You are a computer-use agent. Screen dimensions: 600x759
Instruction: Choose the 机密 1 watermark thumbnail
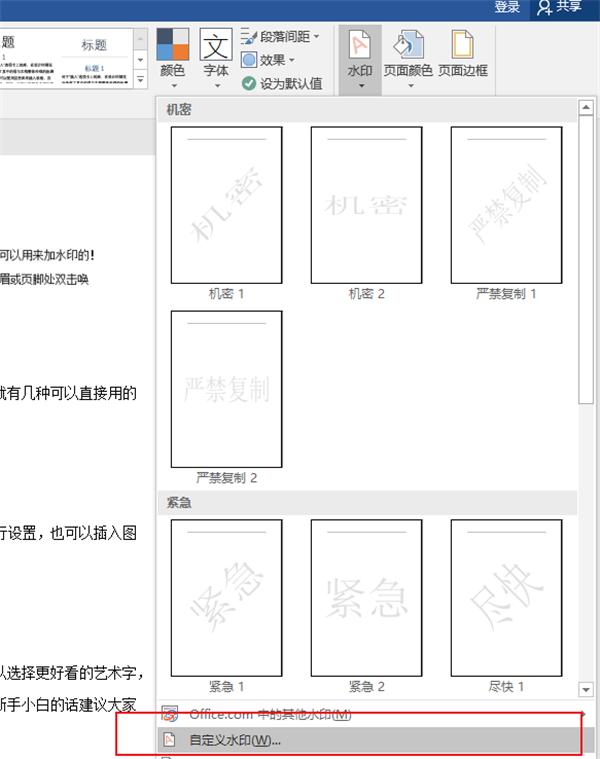click(x=226, y=205)
